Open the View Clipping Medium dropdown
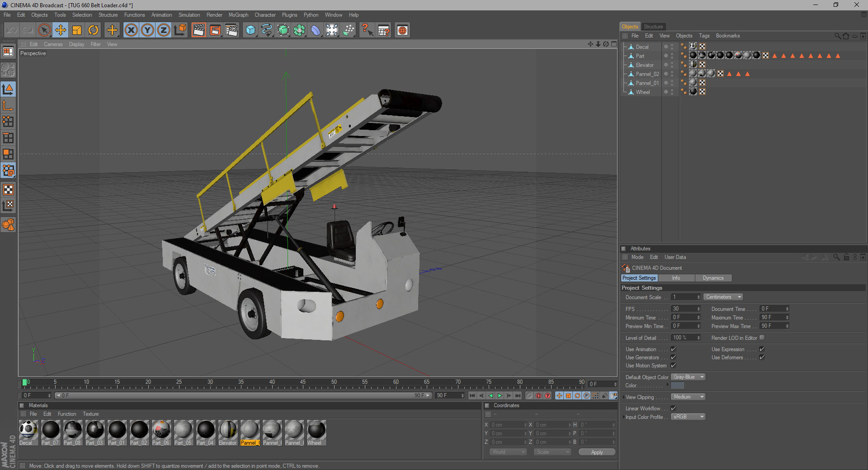868x470 pixels. click(688, 397)
